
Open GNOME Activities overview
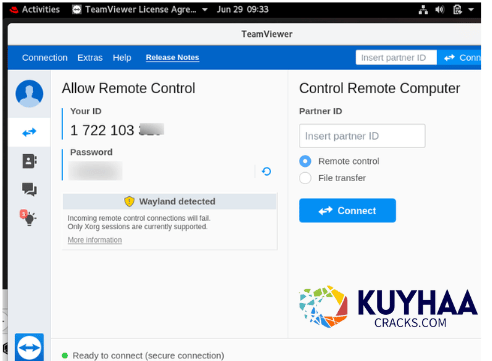(x=41, y=10)
